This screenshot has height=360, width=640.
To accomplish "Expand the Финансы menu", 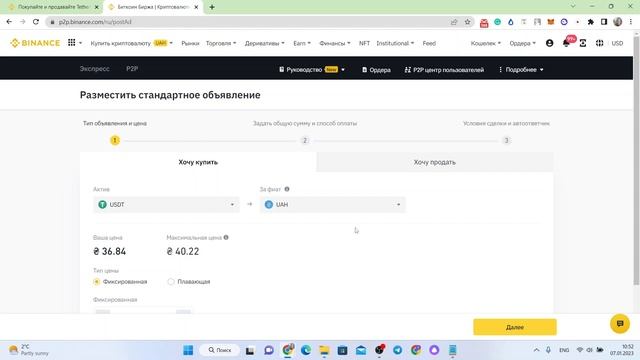I will (335, 43).
